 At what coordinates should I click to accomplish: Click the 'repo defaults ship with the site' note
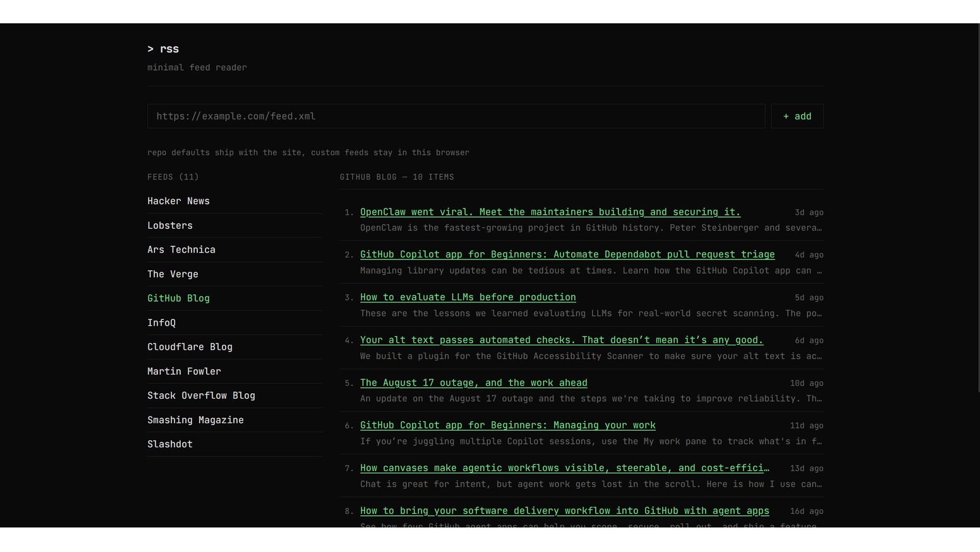[308, 153]
